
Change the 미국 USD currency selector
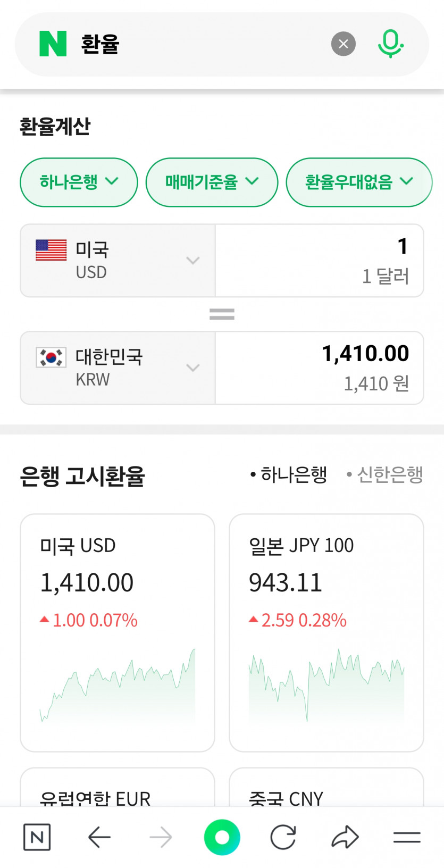tap(118, 261)
